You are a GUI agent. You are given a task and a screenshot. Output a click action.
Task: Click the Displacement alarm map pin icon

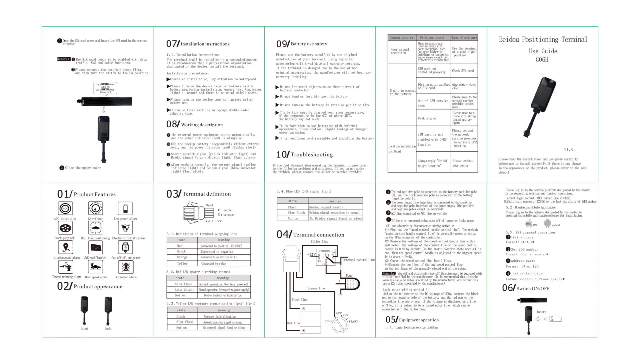pos(65,247)
